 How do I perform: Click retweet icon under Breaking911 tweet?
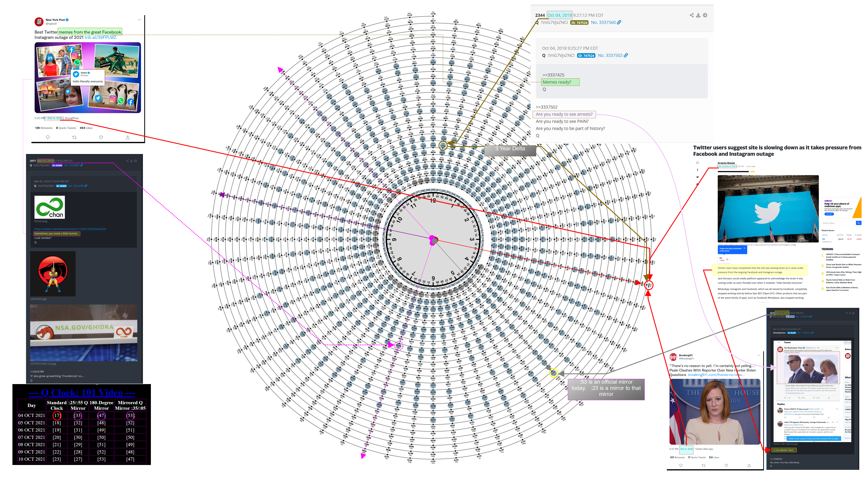click(704, 466)
